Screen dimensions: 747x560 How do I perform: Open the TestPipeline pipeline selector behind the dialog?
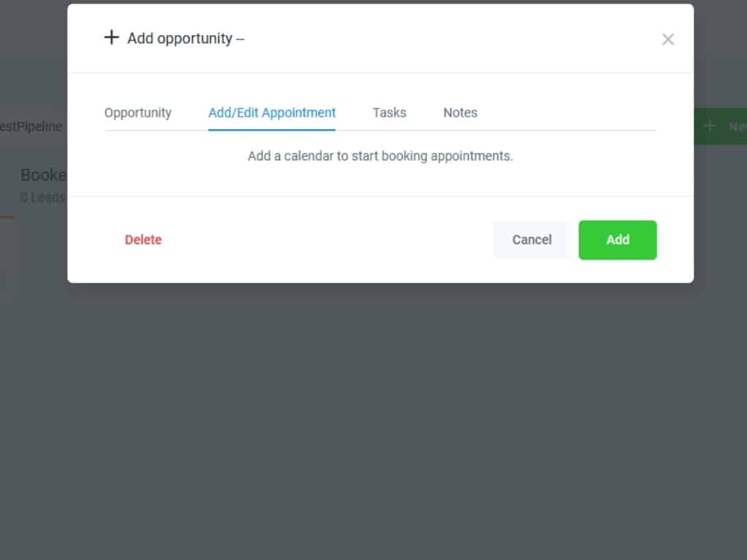click(x=33, y=127)
